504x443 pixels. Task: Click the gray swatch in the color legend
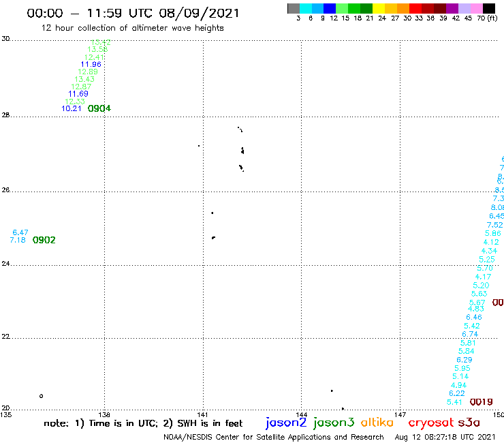click(294, 8)
